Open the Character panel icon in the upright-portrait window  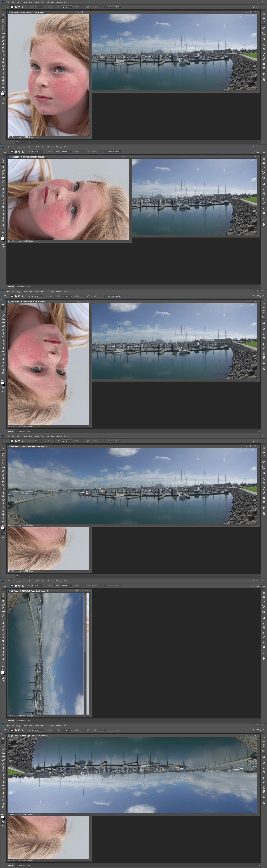(264, 45)
